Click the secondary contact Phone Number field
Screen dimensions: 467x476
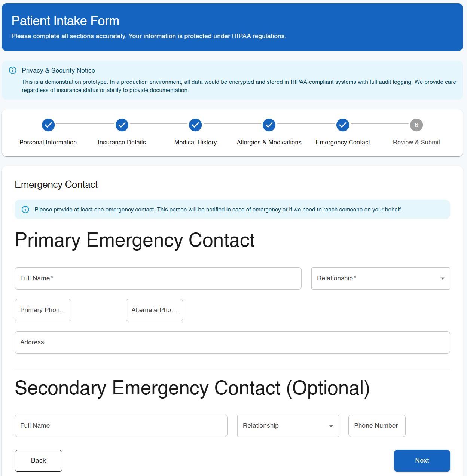point(377,426)
